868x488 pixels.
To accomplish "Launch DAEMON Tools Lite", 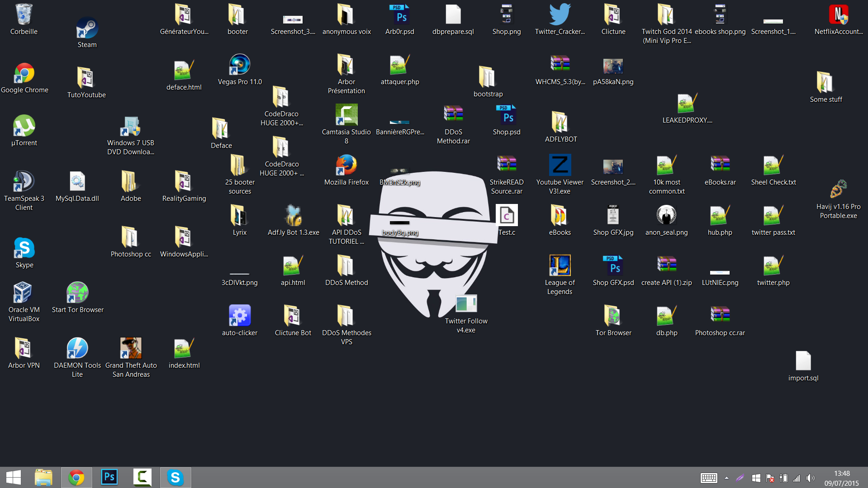I will (77, 357).
